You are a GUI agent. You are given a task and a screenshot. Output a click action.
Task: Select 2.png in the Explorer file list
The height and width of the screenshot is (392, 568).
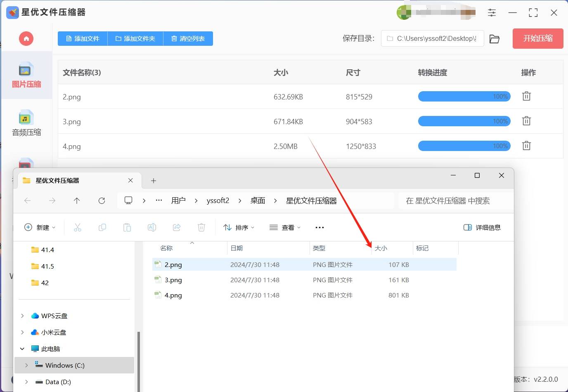pos(304,264)
